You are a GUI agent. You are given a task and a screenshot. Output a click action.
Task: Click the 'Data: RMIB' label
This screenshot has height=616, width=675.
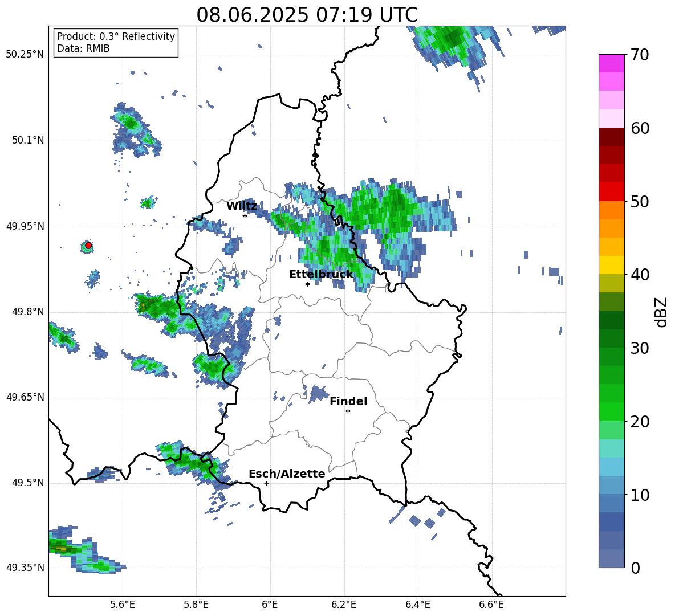coord(83,48)
